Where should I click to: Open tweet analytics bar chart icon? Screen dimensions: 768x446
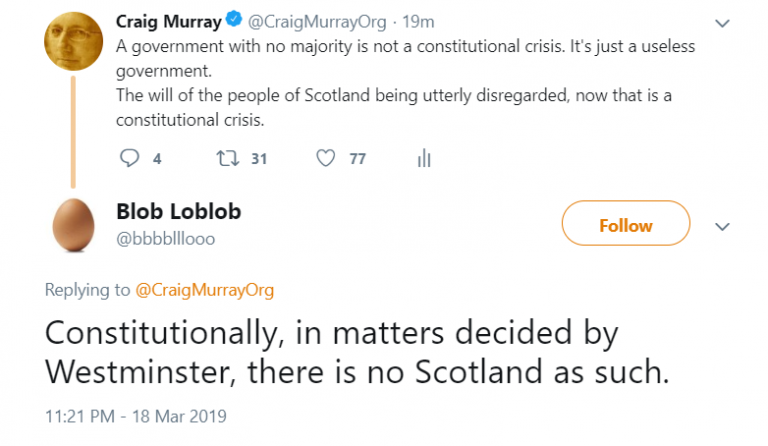click(x=423, y=158)
